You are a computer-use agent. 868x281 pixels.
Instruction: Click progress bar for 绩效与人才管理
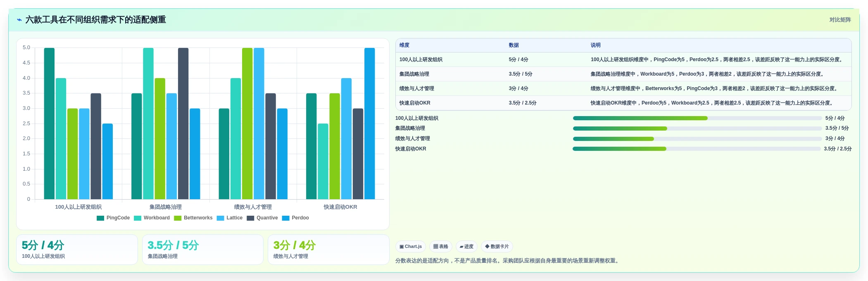coord(697,139)
